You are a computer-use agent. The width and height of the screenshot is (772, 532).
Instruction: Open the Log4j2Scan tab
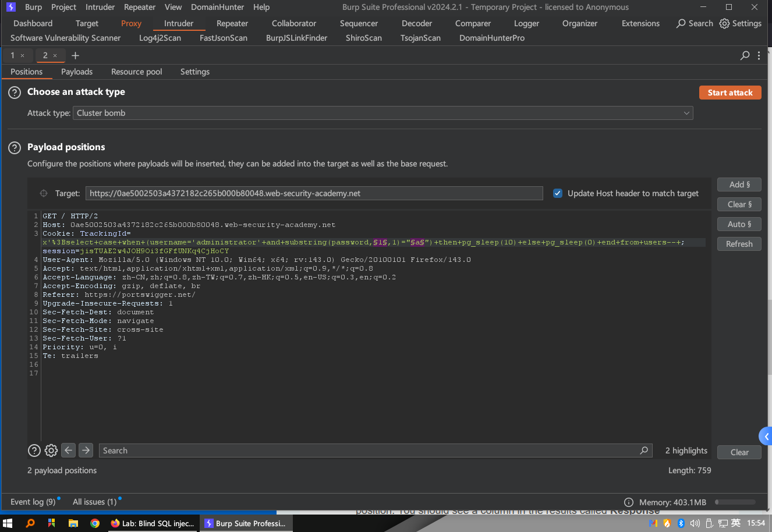160,38
